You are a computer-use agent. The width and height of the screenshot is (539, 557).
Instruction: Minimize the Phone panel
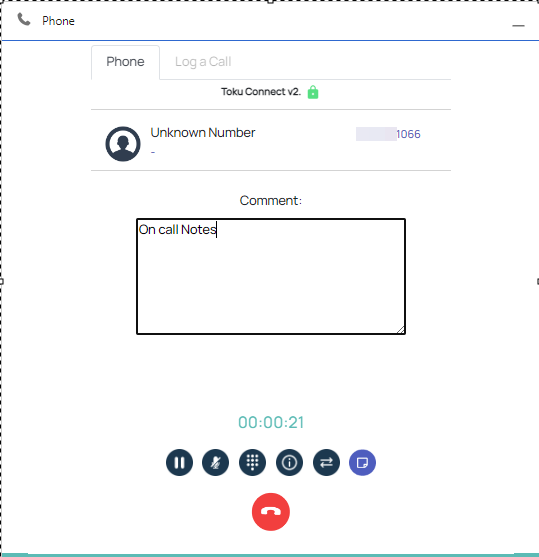(518, 26)
